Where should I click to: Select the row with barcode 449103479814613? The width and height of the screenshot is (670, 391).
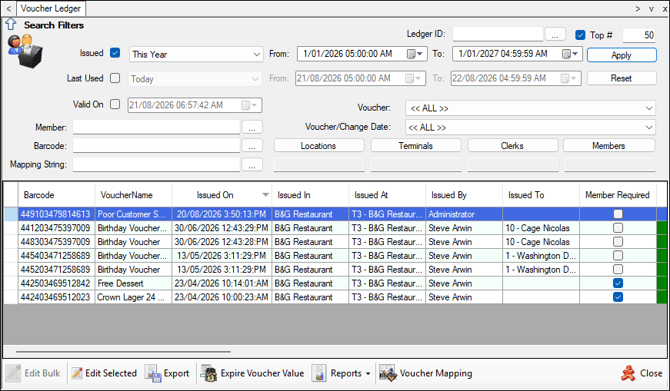click(x=335, y=214)
